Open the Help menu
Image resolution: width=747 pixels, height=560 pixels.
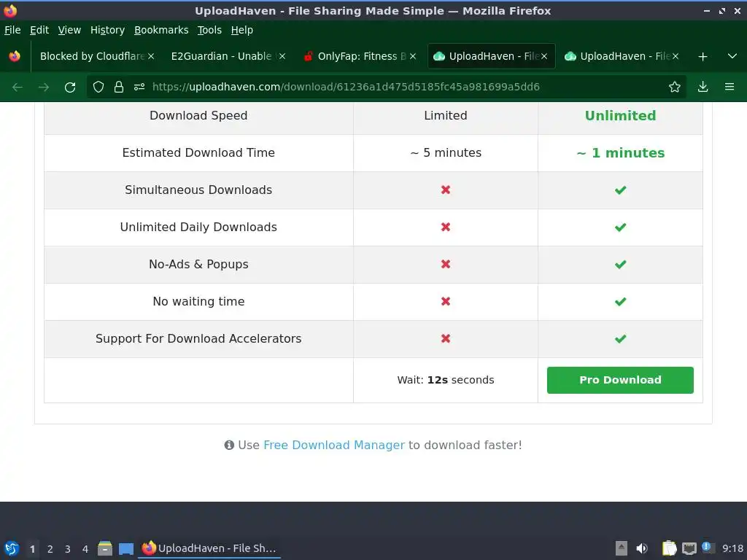242,30
